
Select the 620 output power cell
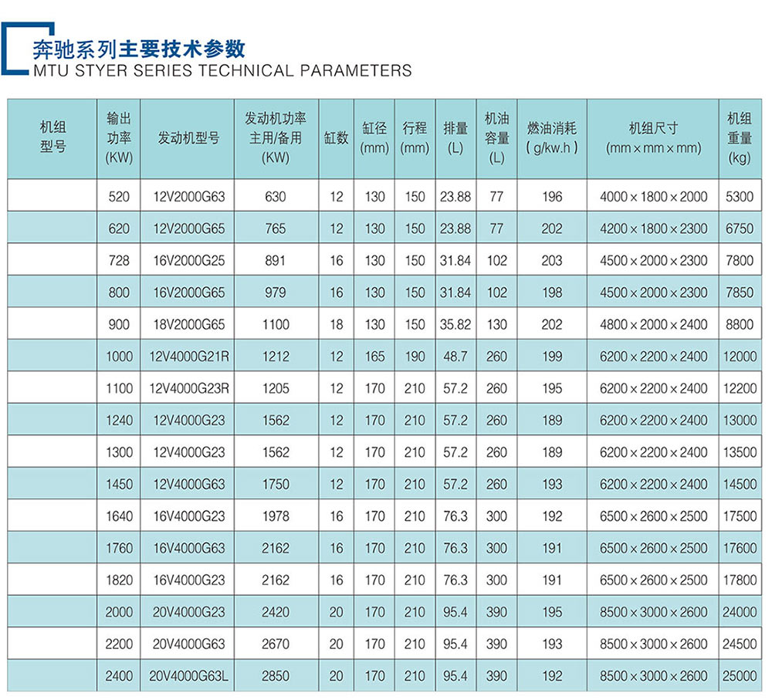pyautogui.click(x=119, y=228)
